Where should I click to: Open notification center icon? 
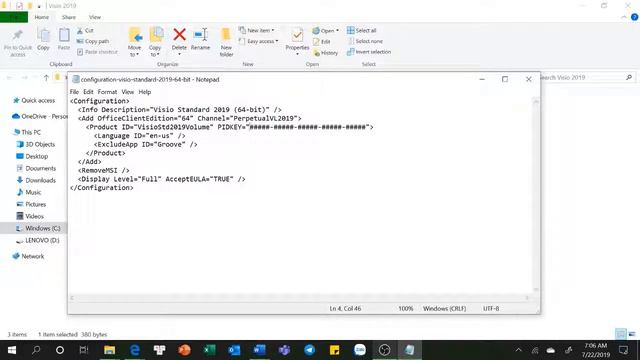click(x=623, y=350)
